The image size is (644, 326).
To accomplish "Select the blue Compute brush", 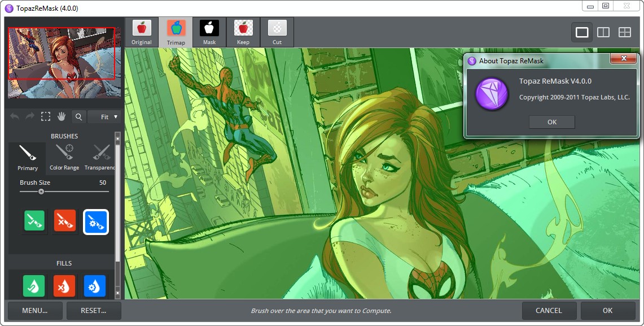I will coord(96,222).
